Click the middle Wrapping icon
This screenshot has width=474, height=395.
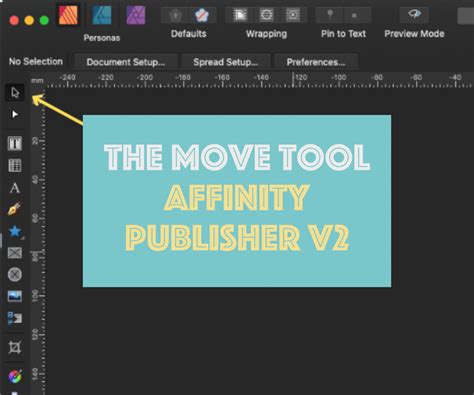tap(266, 15)
